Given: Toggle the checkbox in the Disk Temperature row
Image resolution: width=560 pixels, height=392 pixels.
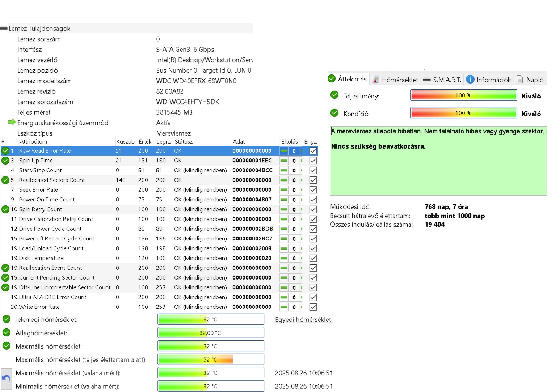Looking at the screenshot, I should 313,258.
